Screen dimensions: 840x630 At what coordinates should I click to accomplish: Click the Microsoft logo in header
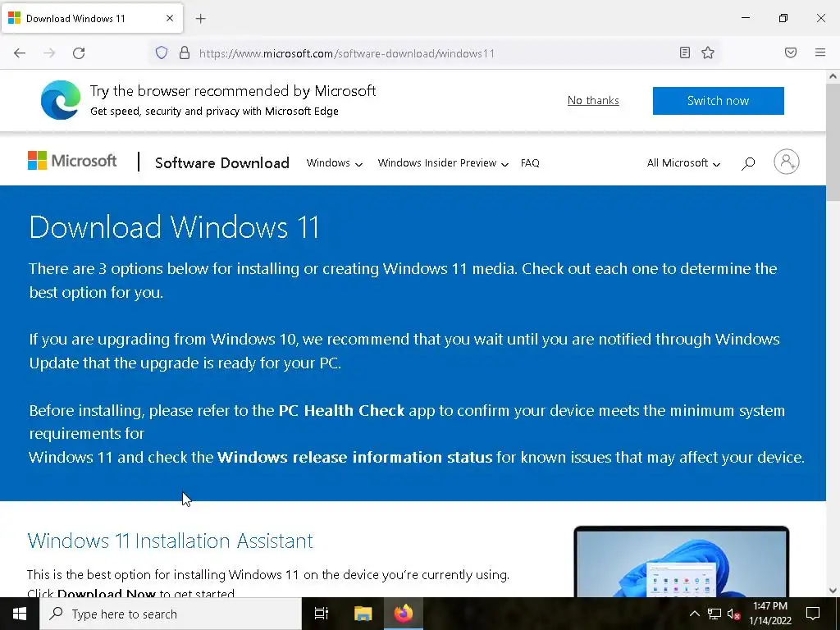pos(72,161)
